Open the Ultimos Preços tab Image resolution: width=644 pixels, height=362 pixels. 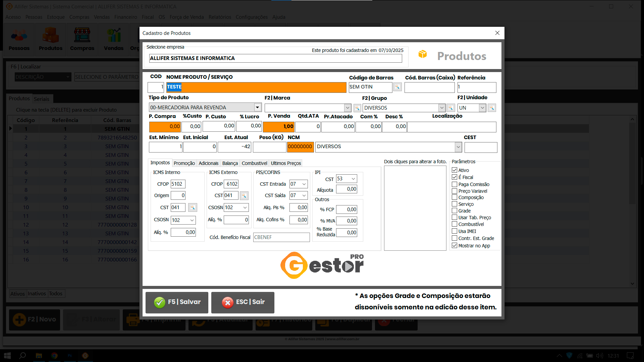[x=286, y=163]
